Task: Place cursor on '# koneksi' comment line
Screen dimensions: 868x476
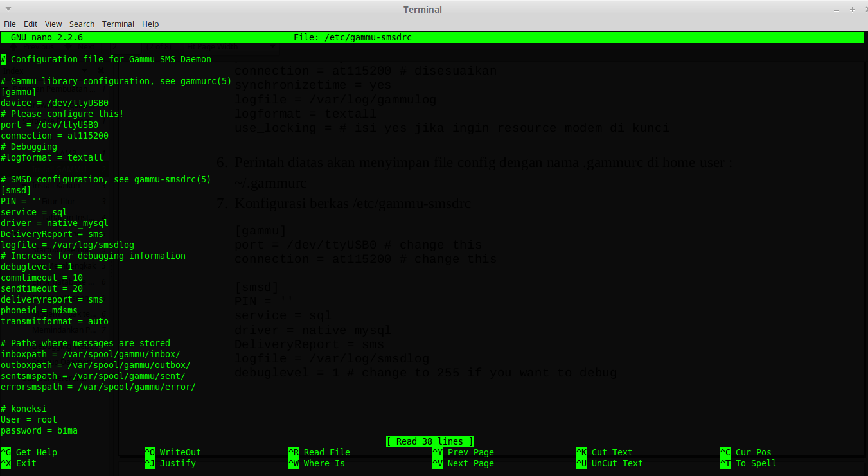Action: tap(24, 409)
